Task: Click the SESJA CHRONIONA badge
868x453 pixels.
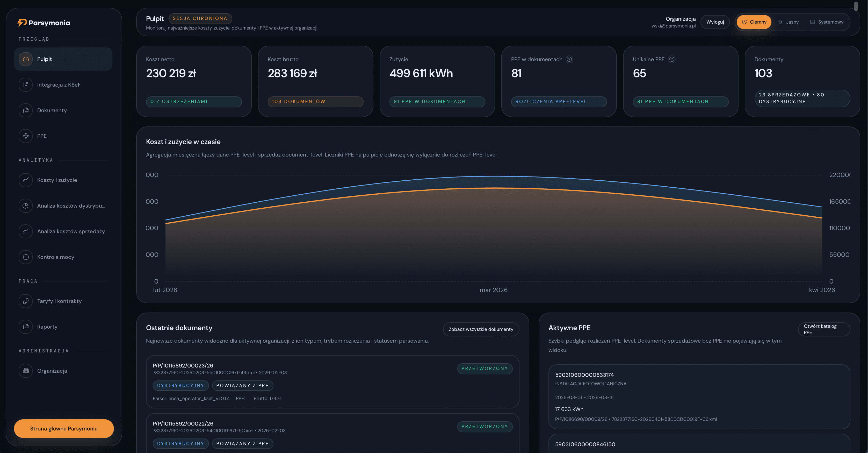Action: coord(200,19)
